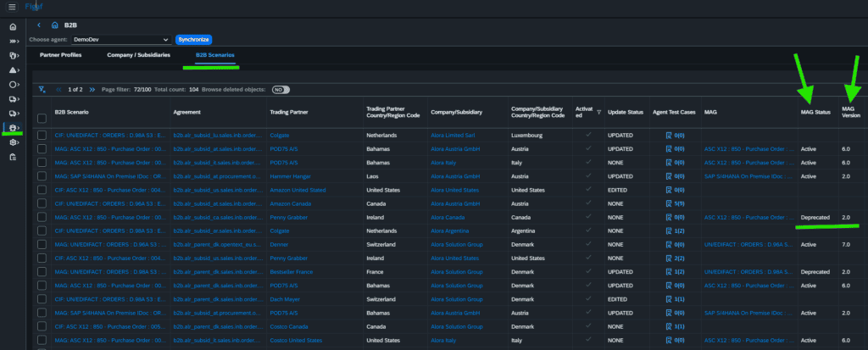
Task: Open MAG link in the Hammer Hangar row
Action: point(748,176)
